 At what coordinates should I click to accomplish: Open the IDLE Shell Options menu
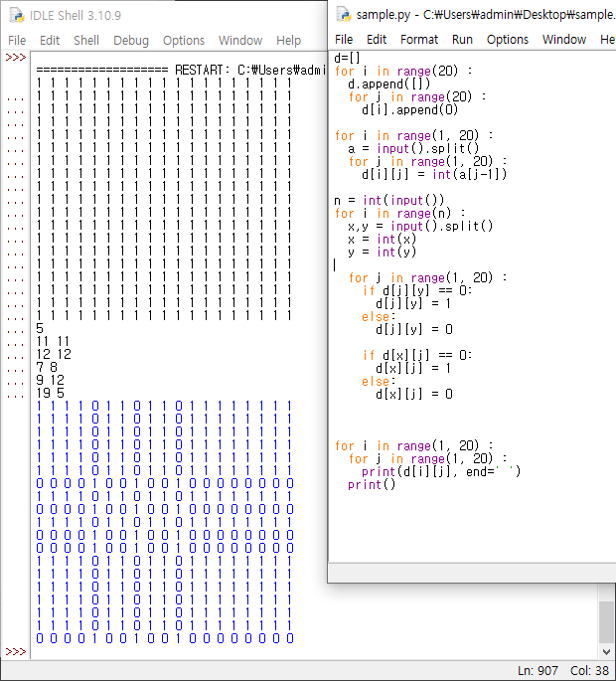coord(184,41)
